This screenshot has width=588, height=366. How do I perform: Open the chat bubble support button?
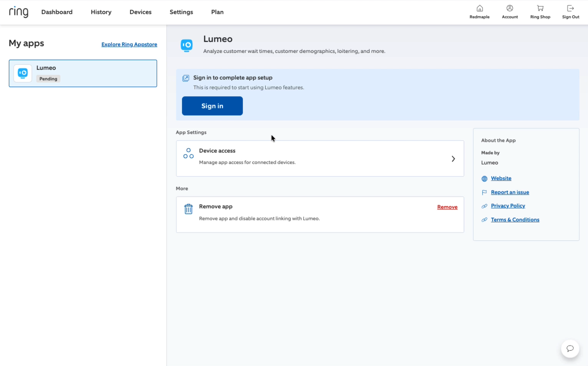(x=570, y=348)
